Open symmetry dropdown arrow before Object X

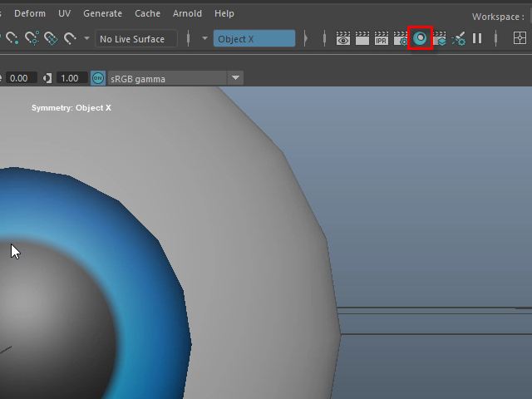[204, 38]
